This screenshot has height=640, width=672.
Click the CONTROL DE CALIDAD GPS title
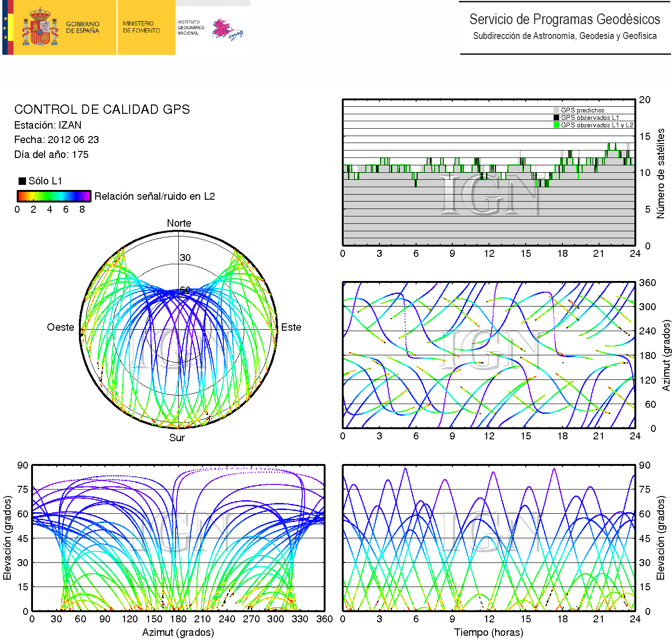(102, 110)
